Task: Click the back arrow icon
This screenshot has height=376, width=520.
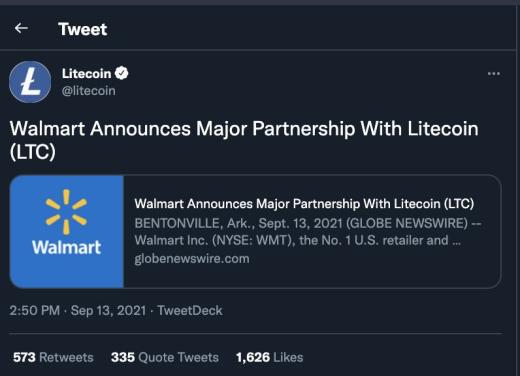Action: 21,28
